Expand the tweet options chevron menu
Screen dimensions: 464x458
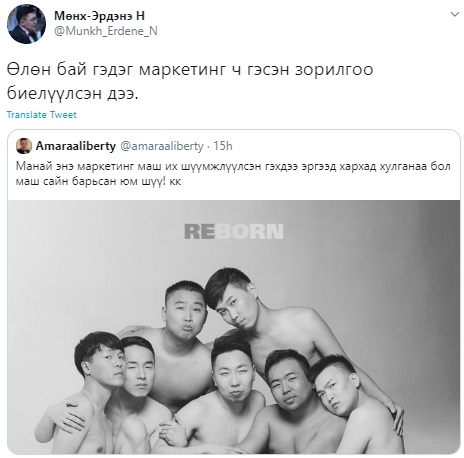click(455, 14)
